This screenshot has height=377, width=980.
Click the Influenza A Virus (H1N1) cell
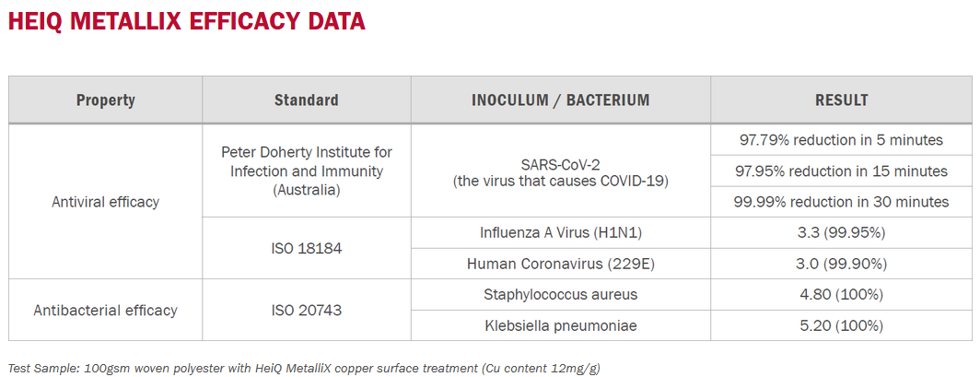tap(560, 232)
